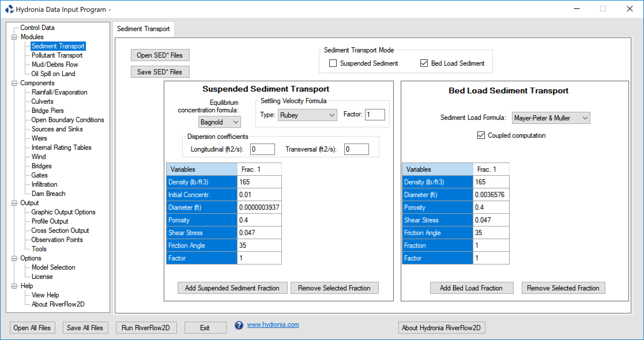Select Sources and Sinks component
644x340 pixels.
pyautogui.click(x=57, y=129)
